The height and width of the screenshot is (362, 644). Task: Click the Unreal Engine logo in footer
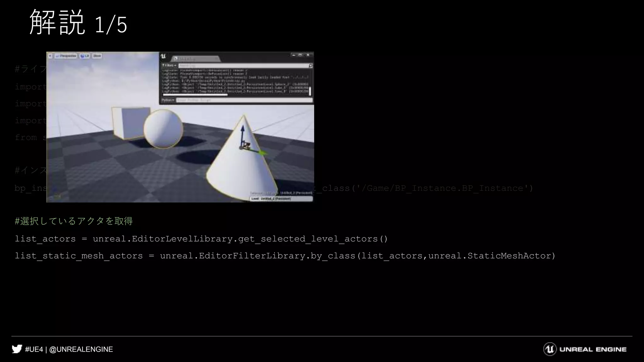pyautogui.click(x=585, y=349)
